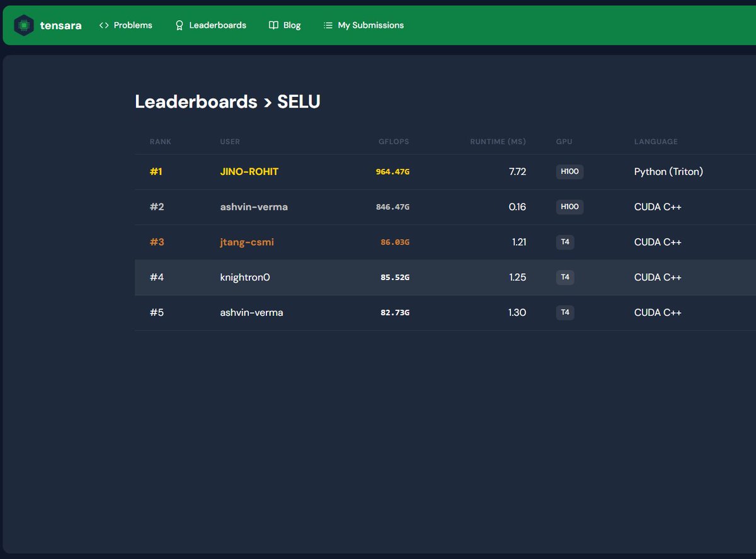
Task: Click rank #2 cell
Action: tap(157, 207)
